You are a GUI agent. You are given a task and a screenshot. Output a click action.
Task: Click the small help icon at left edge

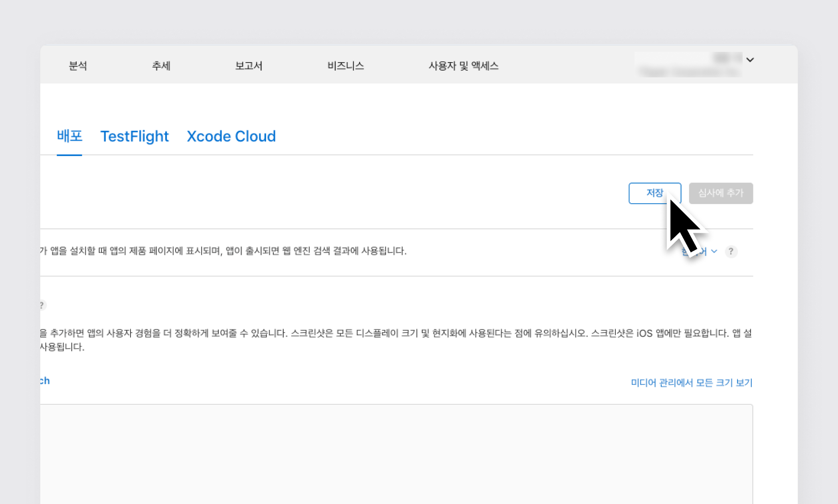click(42, 305)
